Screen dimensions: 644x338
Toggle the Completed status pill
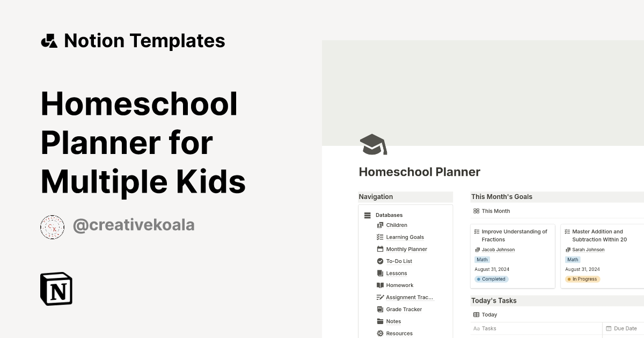pyautogui.click(x=491, y=278)
